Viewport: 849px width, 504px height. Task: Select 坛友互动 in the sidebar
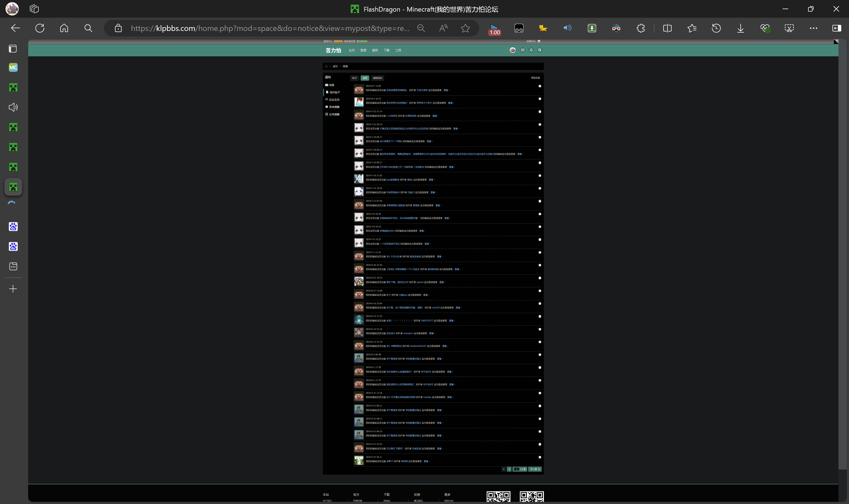pos(332,100)
